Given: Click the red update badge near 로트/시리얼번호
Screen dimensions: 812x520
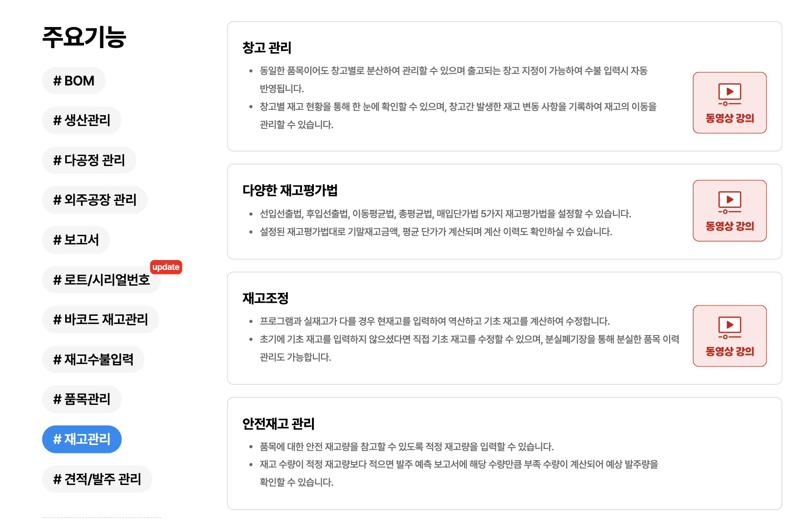Looking at the screenshot, I should 166,267.
